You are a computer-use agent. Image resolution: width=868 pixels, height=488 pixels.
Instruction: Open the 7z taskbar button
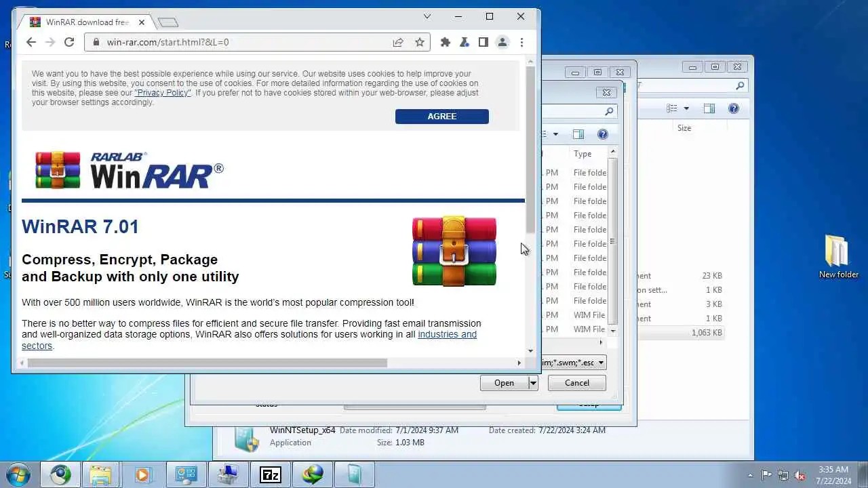click(x=270, y=474)
